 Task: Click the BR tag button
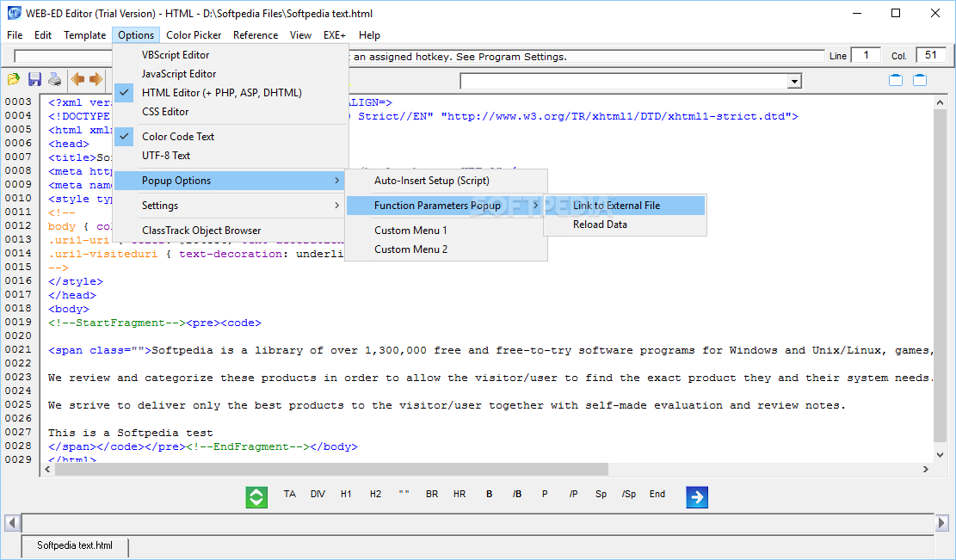(432, 494)
